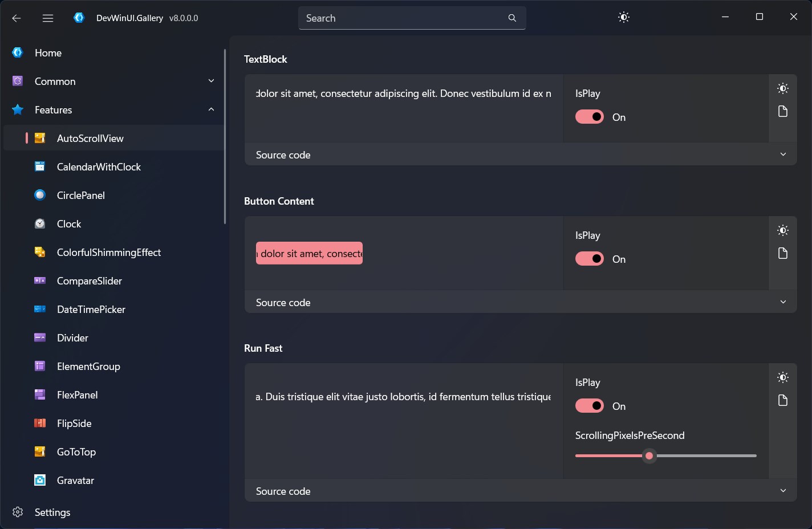
Task: Open the CalendarWithClock page
Action: [x=99, y=167]
